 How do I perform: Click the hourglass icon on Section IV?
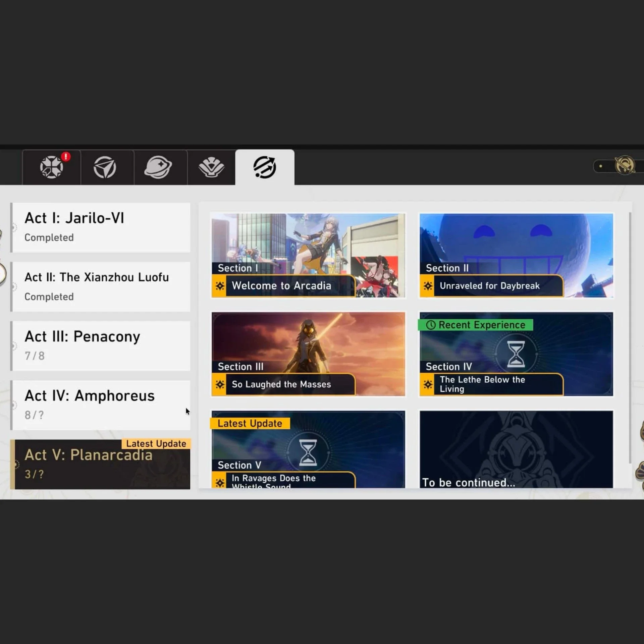[516, 354]
